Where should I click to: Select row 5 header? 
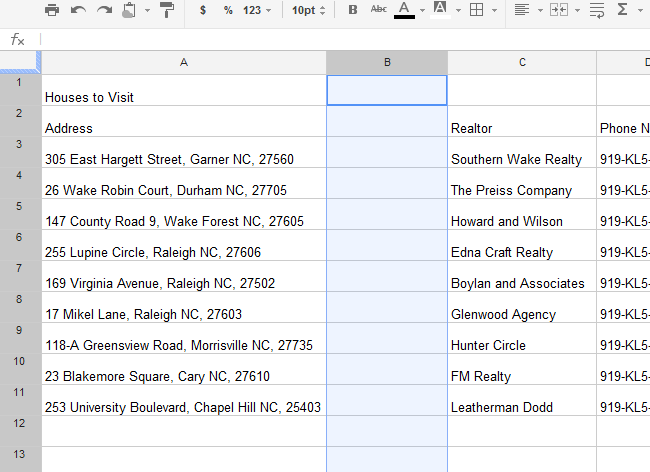[x=20, y=214]
